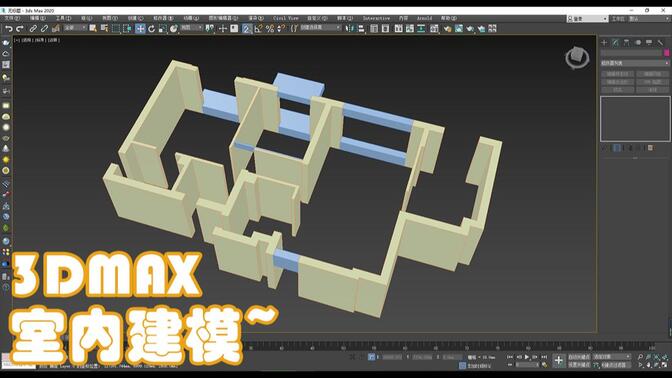Activate the Select and Rotate tool
The width and height of the screenshot is (672, 378).
(x=151, y=29)
